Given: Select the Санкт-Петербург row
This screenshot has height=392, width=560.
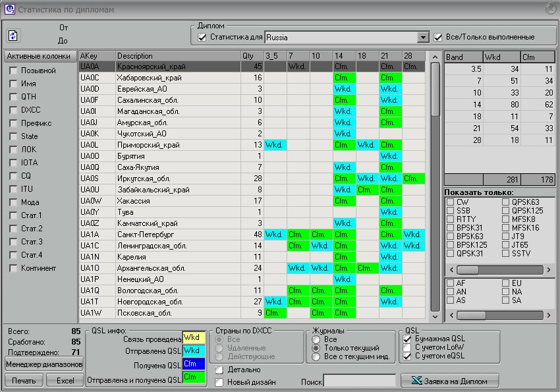Looking at the screenshot, I should [171, 234].
